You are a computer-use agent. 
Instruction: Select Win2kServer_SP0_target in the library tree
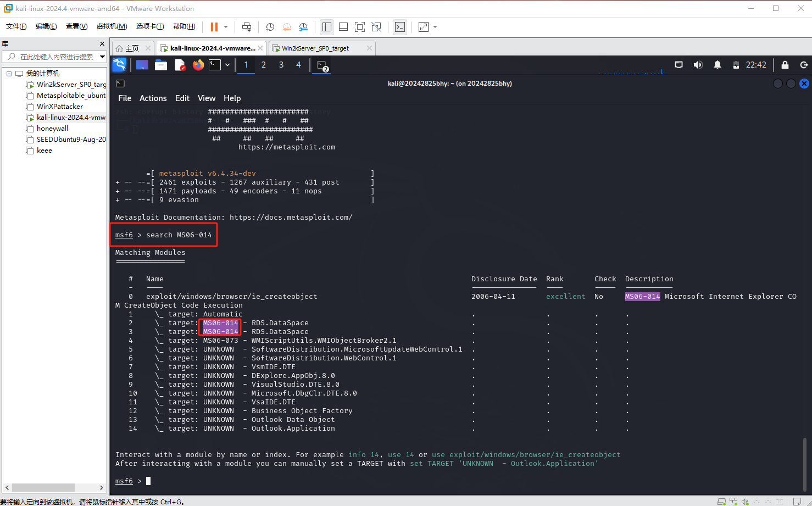coord(66,85)
